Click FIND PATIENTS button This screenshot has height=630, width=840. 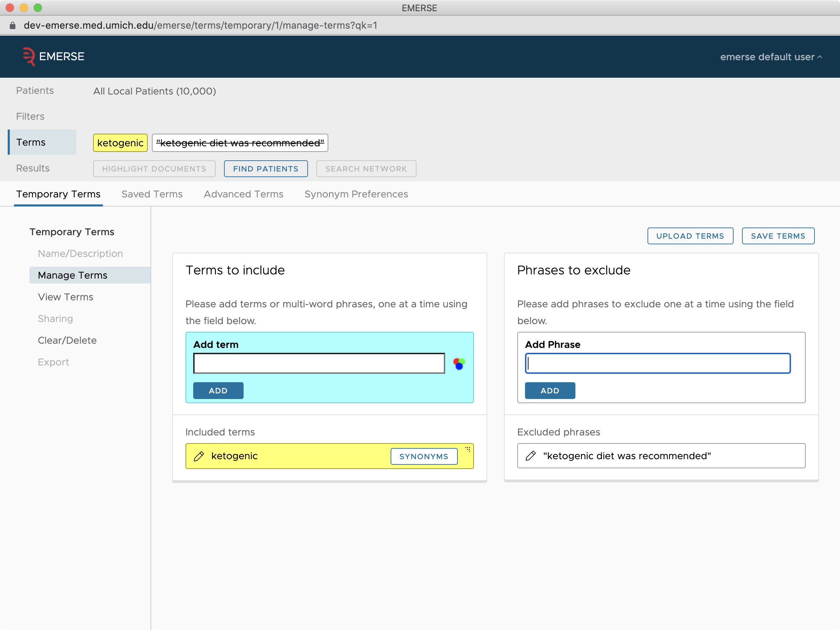click(x=266, y=168)
